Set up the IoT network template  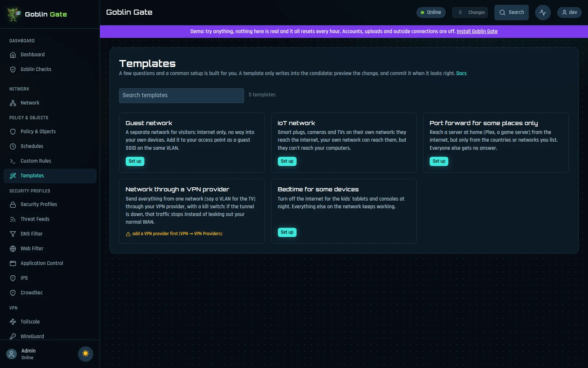point(287,161)
